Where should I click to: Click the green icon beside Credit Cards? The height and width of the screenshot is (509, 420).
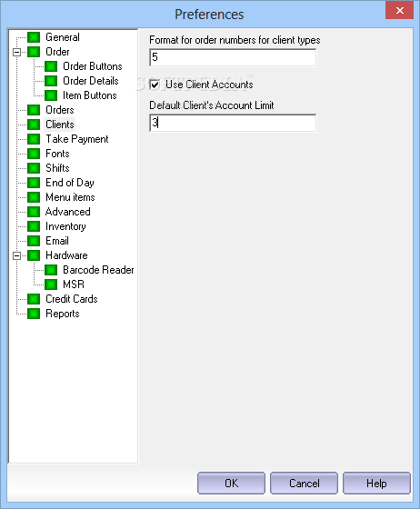34,299
